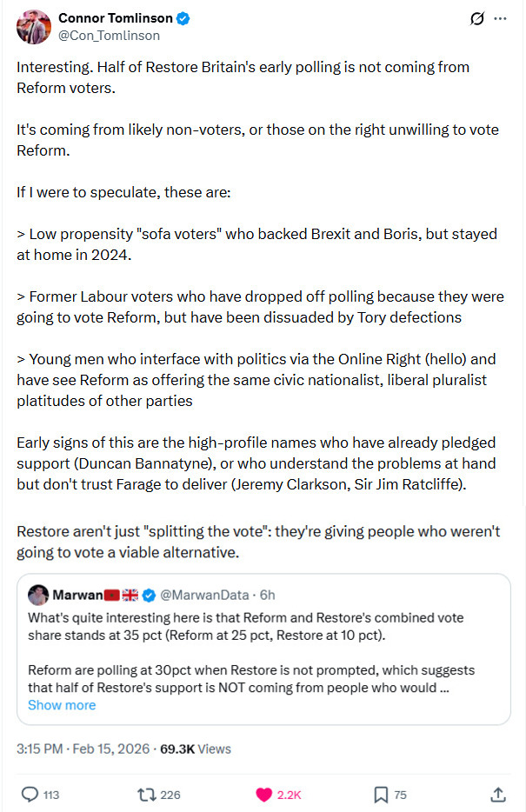Bookmark this post
This screenshot has height=812, width=526.
tap(380, 794)
